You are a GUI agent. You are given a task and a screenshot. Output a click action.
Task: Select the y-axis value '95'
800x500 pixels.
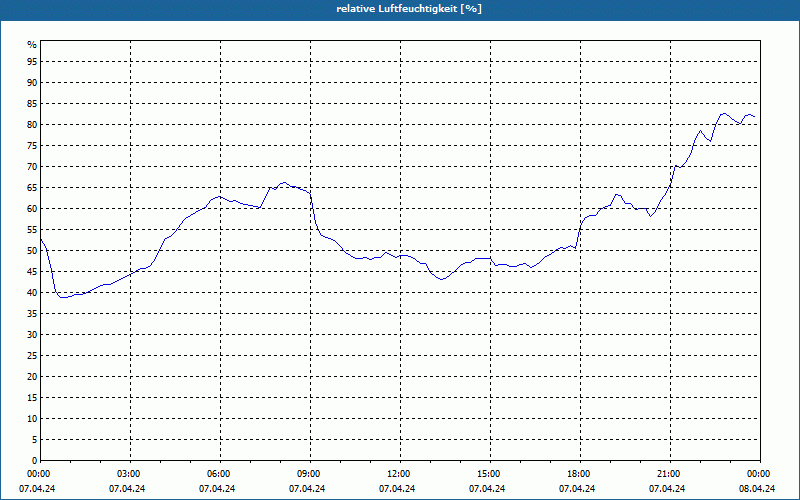point(32,62)
